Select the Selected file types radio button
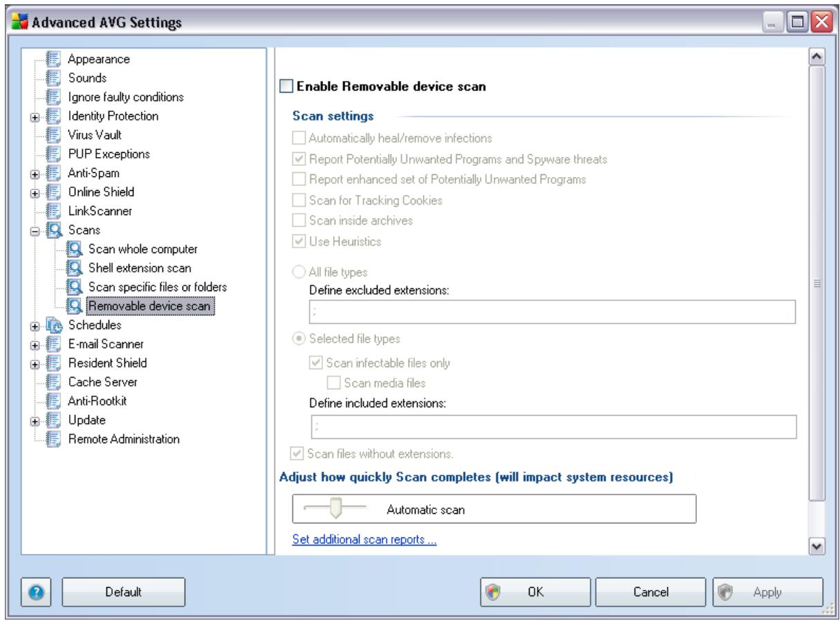The width and height of the screenshot is (840, 621). click(299, 339)
